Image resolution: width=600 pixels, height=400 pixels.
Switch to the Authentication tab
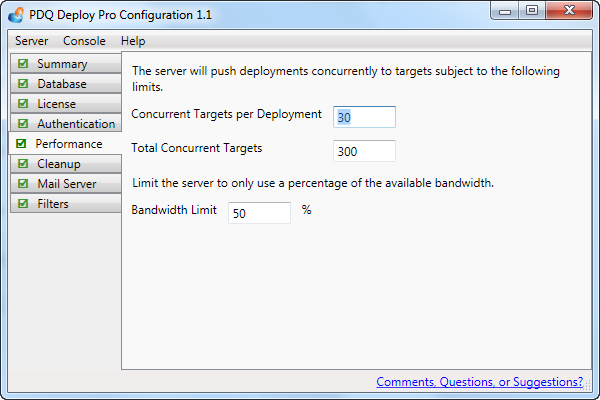point(66,123)
